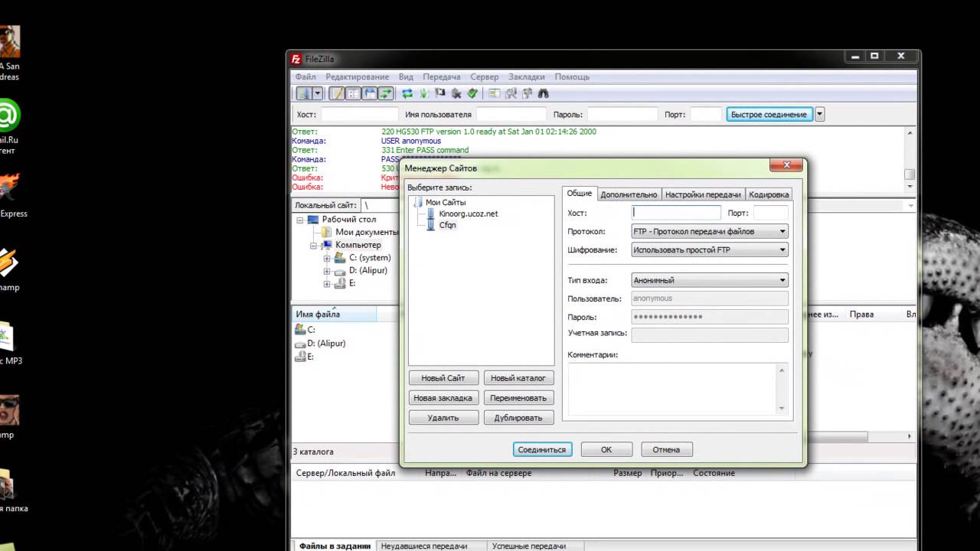Open the Редактирование menu
980x551 pixels.
click(x=357, y=77)
